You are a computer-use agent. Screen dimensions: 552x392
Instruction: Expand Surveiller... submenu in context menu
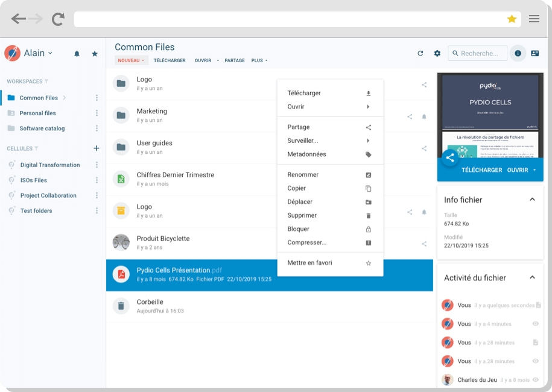click(x=368, y=141)
